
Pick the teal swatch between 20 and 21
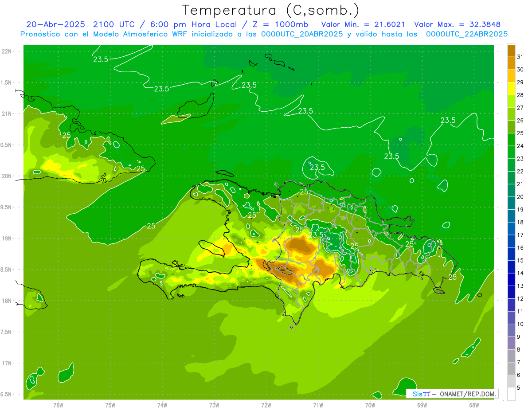(511, 190)
